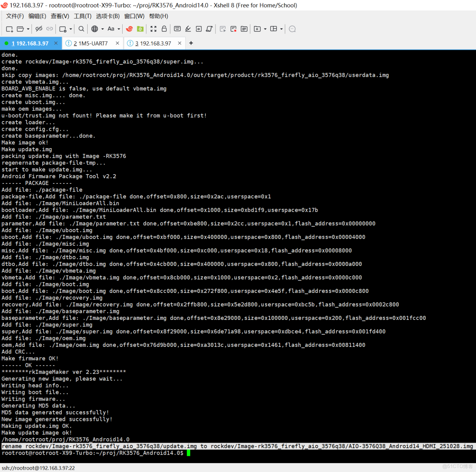
Task: Click the terminal prompt cursor line
Action: click(x=96, y=453)
